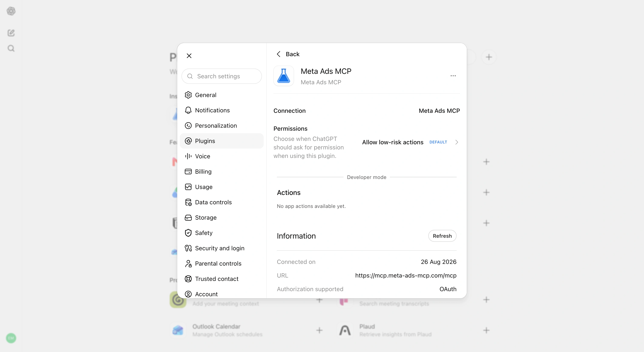The width and height of the screenshot is (644, 352).
Task: Click the Outlook Calendar title in the background
Action: click(x=216, y=326)
